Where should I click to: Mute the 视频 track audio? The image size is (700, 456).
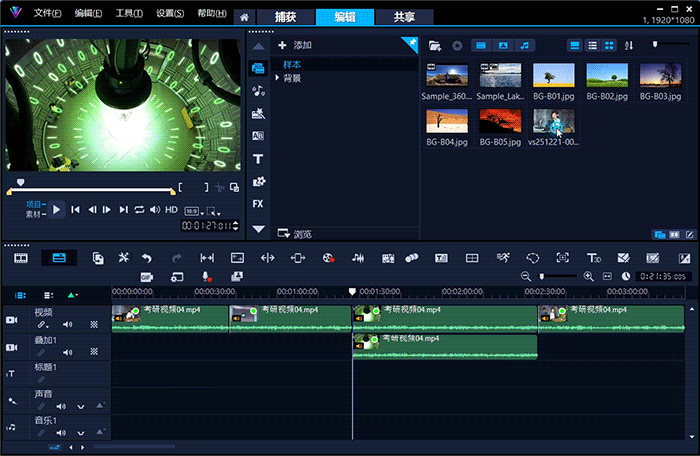[x=68, y=325]
